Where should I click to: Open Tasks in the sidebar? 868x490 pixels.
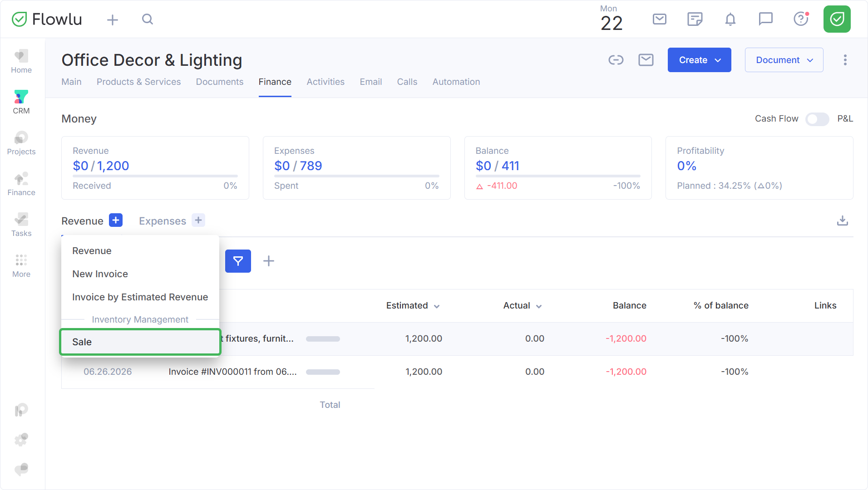click(x=21, y=225)
